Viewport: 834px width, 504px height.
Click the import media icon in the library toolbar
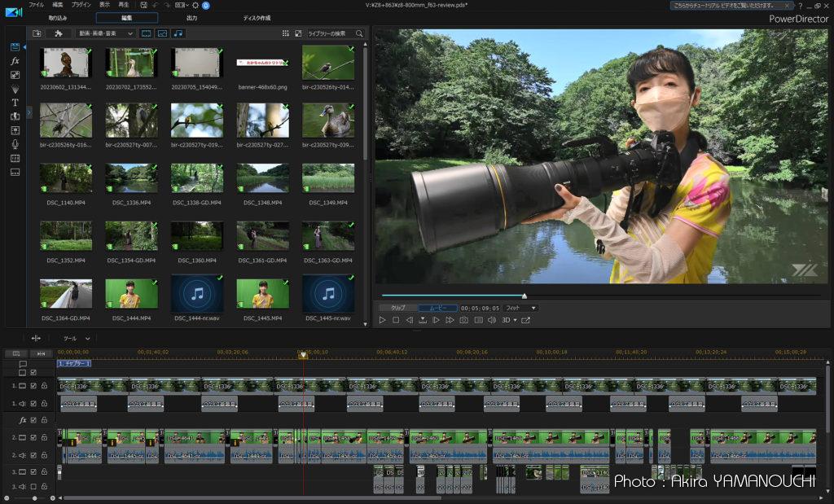tap(37, 33)
